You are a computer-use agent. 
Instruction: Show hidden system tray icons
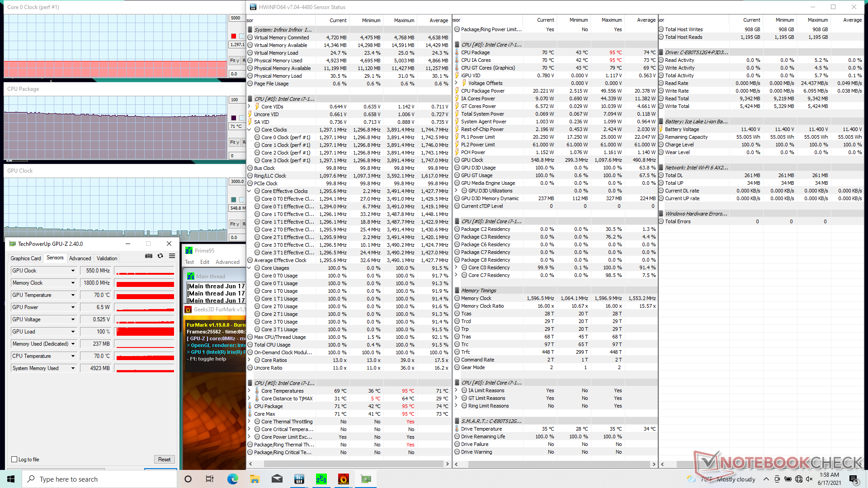pos(766,479)
